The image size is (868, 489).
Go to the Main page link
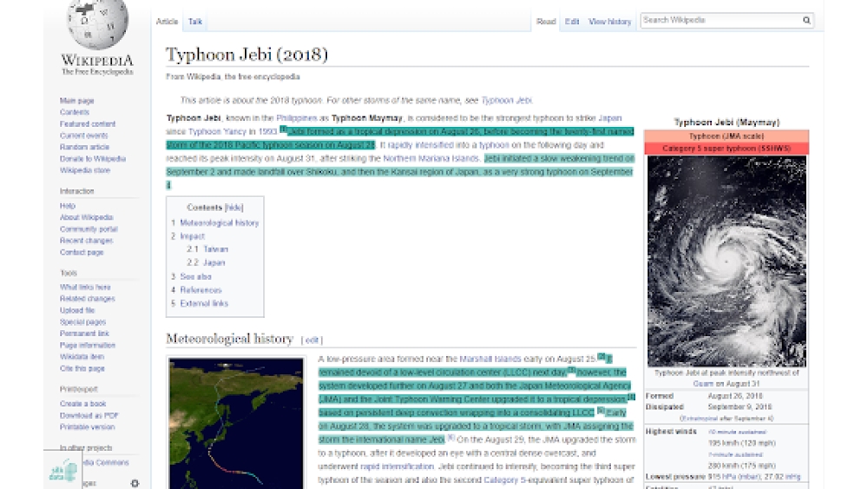click(x=77, y=101)
